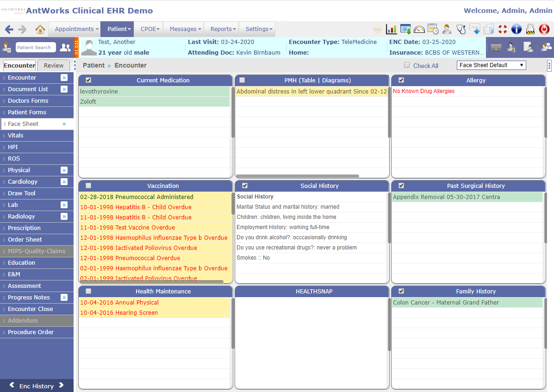Open Encounter Close in the sidebar
Image resolution: width=554 pixels, height=392 pixels.
click(37, 309)
